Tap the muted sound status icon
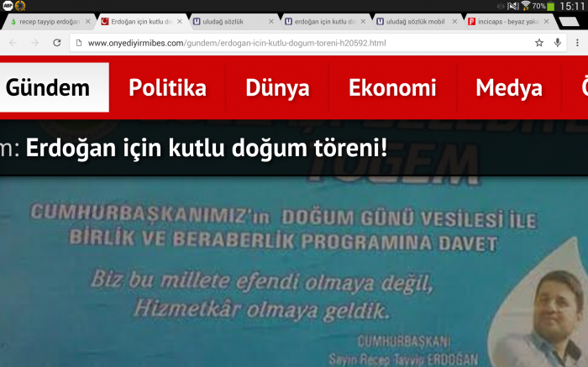This screenshot has height=367, width=588. pyautogui.click(x=512, y=6)
